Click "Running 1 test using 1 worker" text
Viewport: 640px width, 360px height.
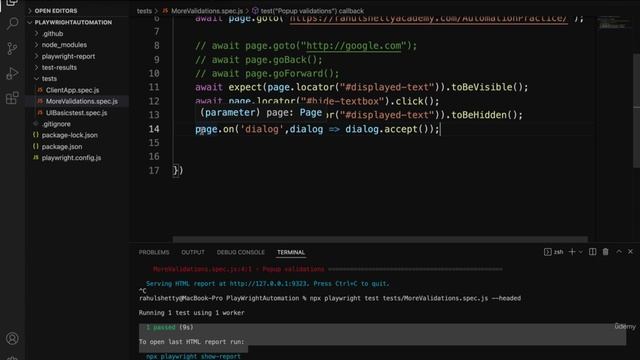(x=191, y=313)
